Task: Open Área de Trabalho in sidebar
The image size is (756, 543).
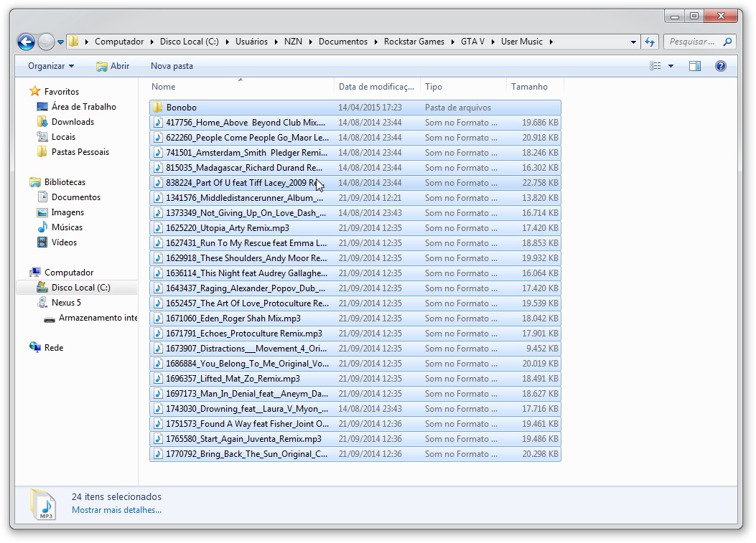Action: coord(83,106)
